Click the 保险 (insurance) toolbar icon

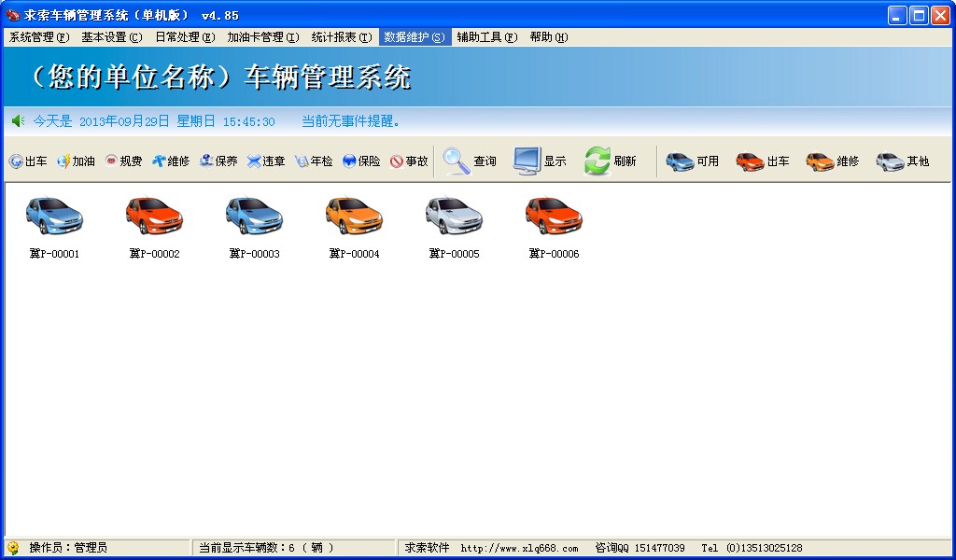tap(360, 160)
